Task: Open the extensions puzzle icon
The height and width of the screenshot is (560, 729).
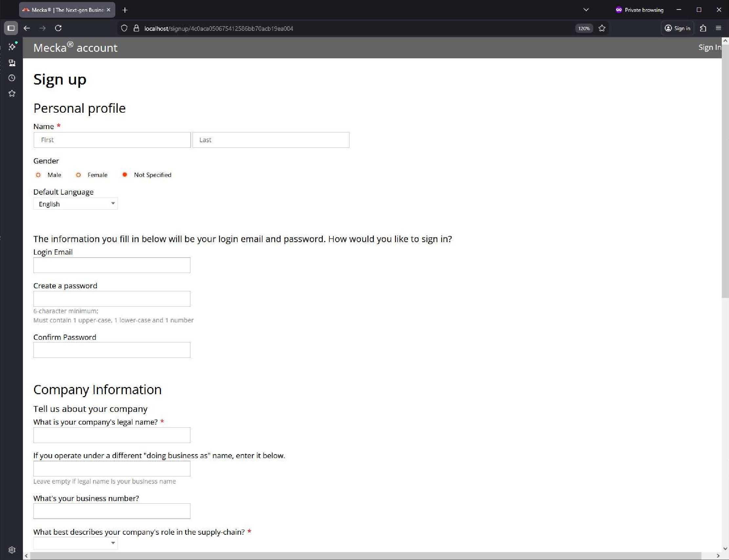Action: click(x=703, y=28)
